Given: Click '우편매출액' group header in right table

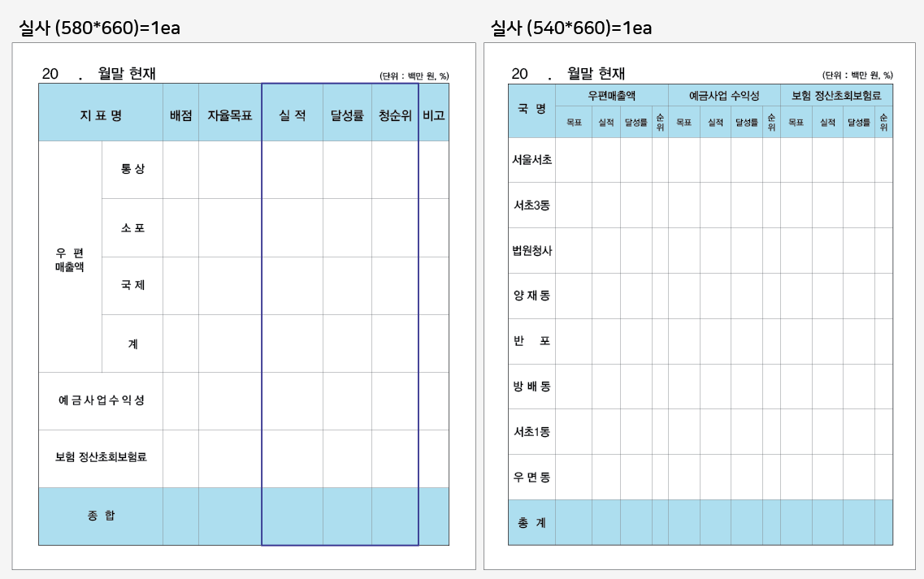Looking at the screenshot, I should coord(612,96).
